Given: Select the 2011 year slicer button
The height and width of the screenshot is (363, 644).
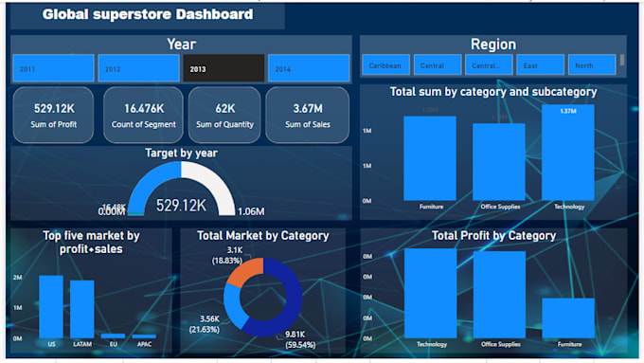Looking at the screenshot, I should coord(53,68).
